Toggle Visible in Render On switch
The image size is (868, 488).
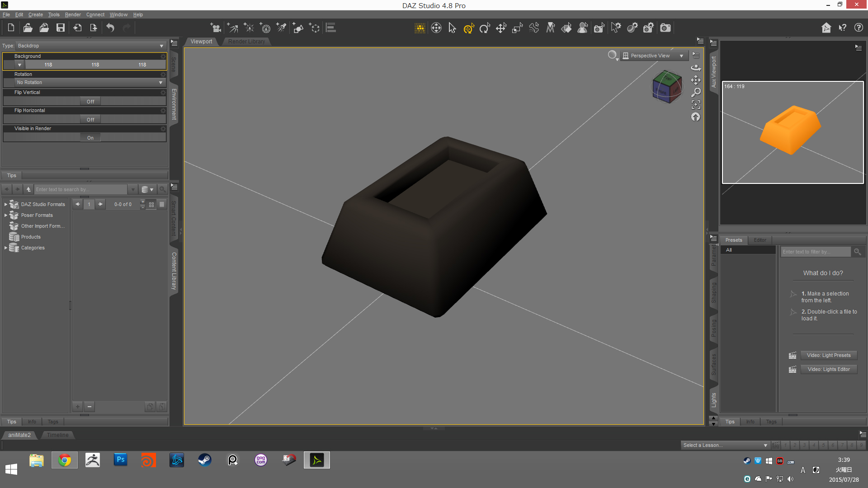tap(90, 138)
